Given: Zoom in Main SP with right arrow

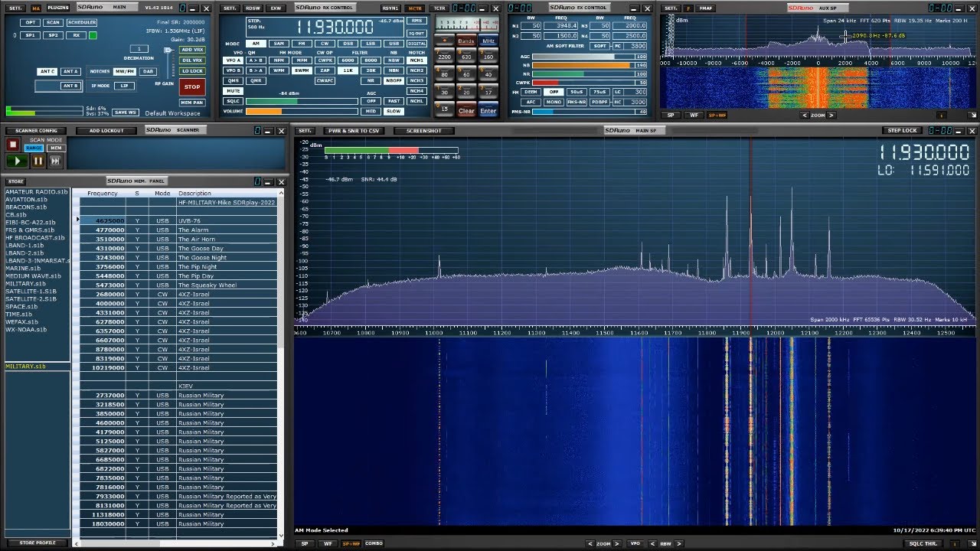Looking at the screenshot, I should pyautogui.click(x=617, y=543).
